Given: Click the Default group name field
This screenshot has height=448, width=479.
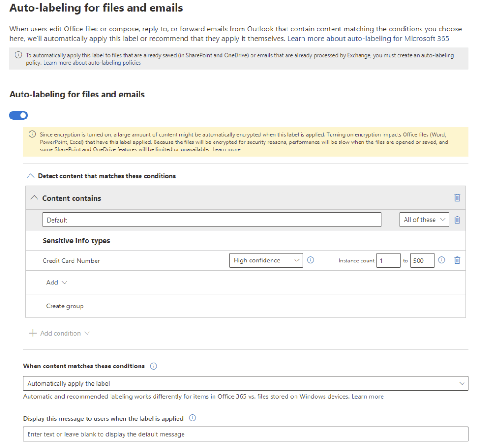Looking at the screenshot, I should point(211,220).
